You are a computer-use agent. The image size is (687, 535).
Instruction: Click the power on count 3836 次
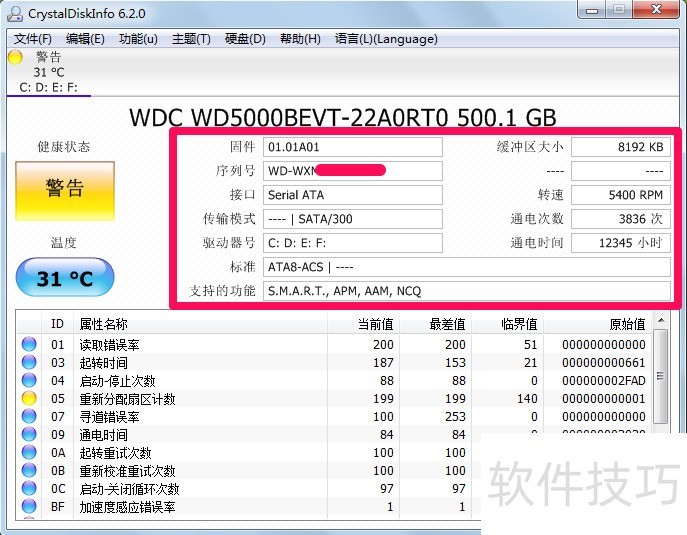click(621, 219)
